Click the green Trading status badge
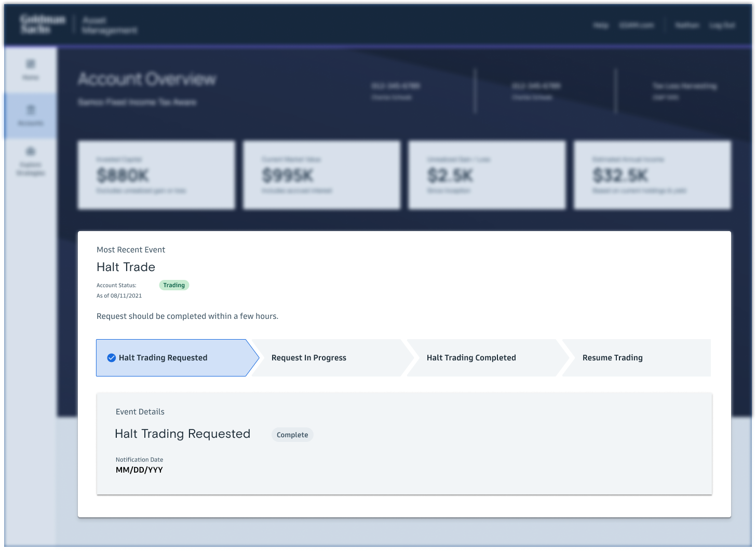This screenshot has width=756, height=551. click(174, 285)
